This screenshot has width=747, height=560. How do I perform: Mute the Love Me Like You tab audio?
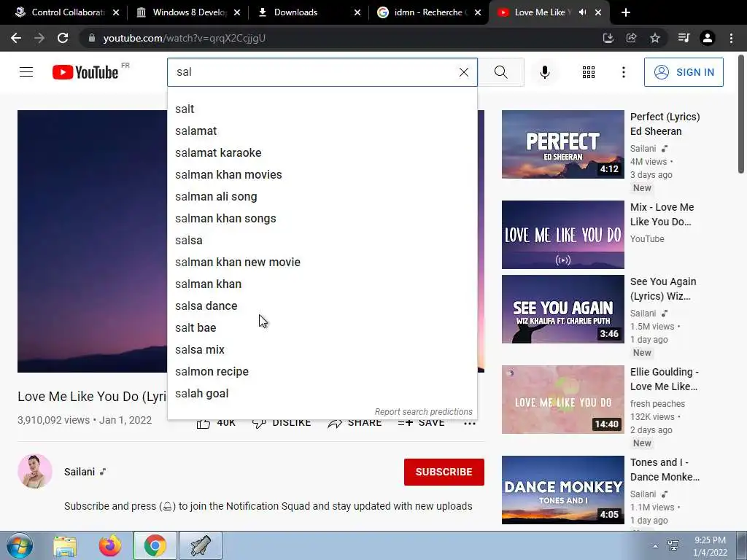(582, 12)
